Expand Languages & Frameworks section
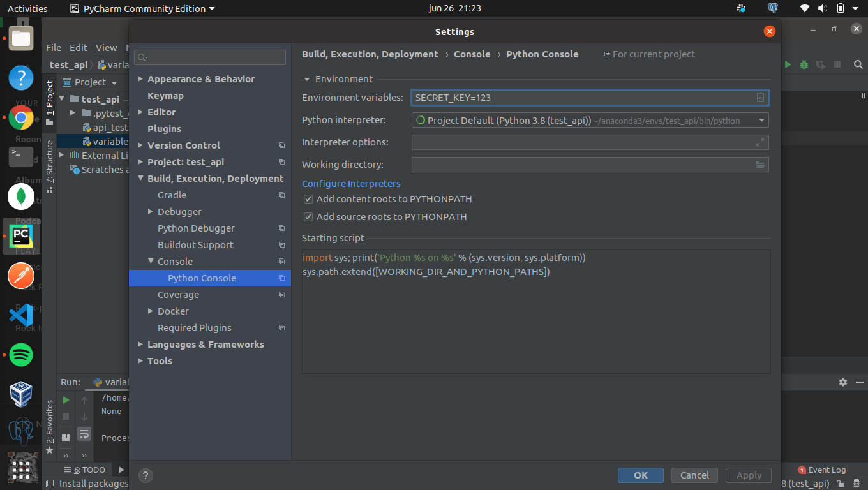This screenshot has width=868, height=490. click(140, 345)
